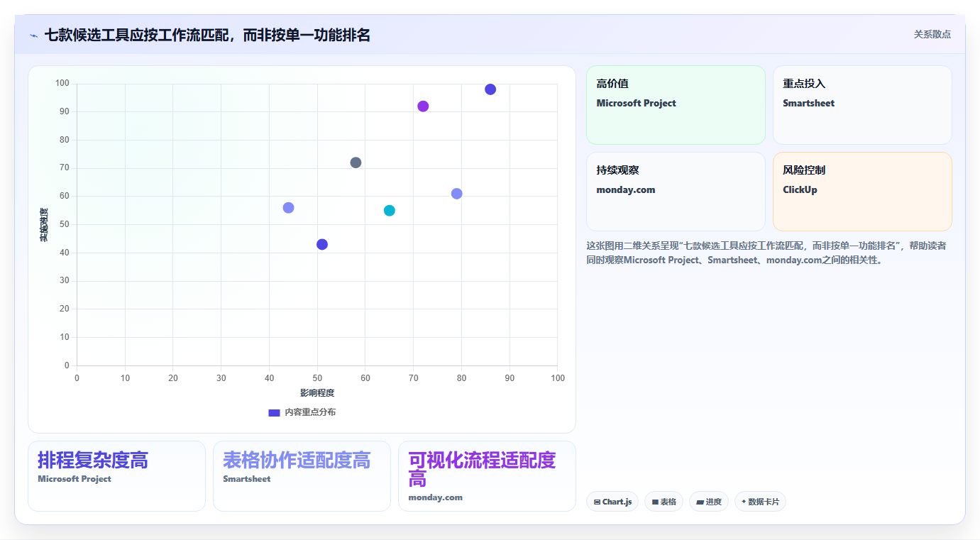Click the y-axis tick value 100

(x=62, y=84)
